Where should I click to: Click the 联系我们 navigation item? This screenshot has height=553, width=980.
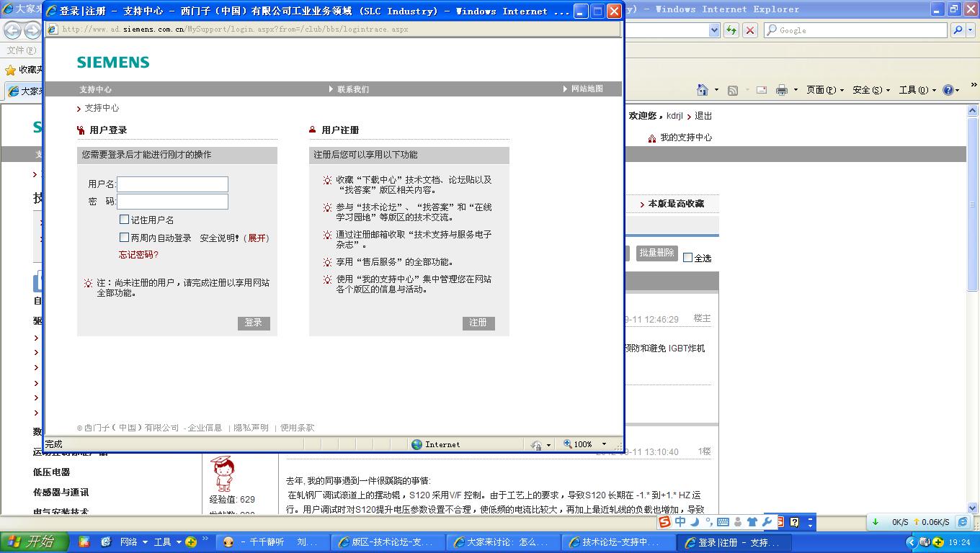click(x=352, y=89)
